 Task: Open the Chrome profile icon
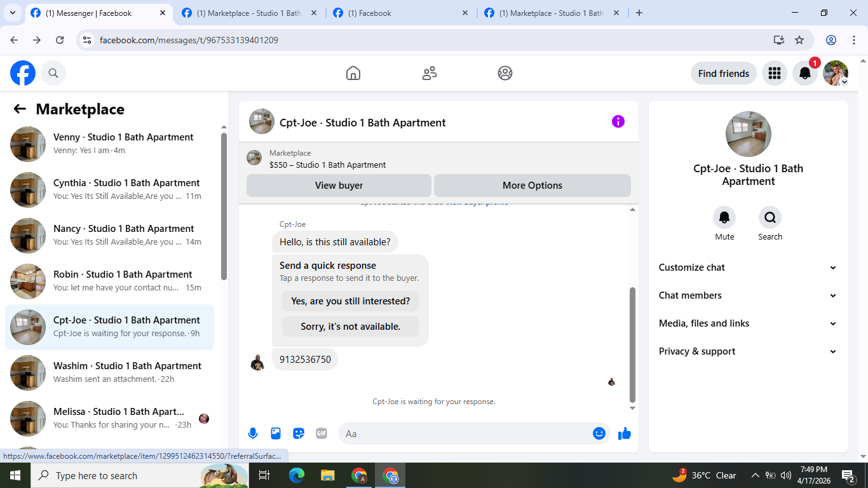831,40
